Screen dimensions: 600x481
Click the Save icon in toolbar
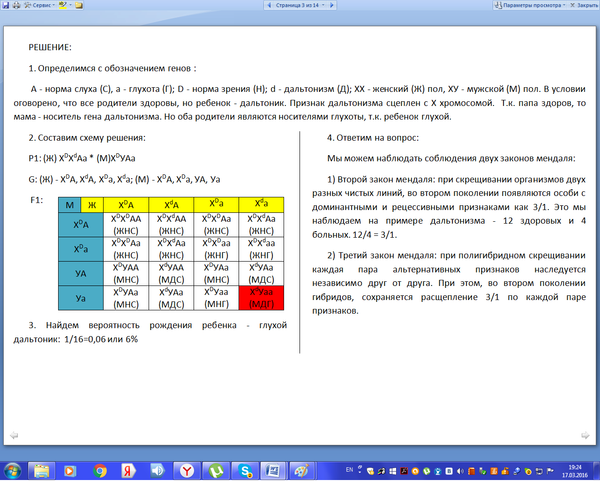8,5
